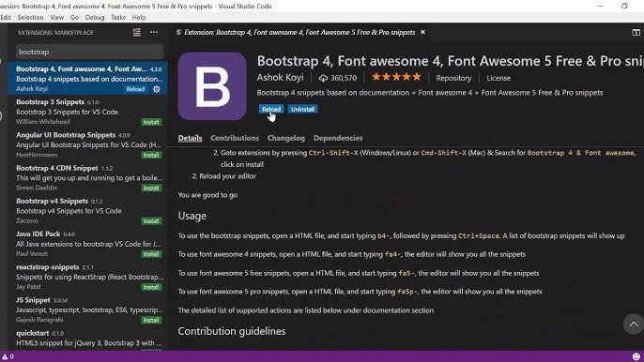
Task: Select the reactstrap-snippets entry
Action: pos(88,277)
